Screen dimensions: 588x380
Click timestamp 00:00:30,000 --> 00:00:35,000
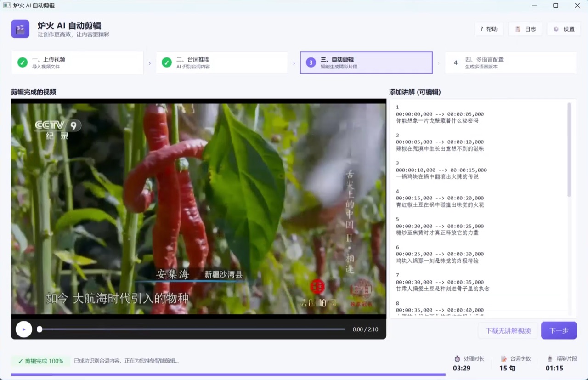click(440, 282)
